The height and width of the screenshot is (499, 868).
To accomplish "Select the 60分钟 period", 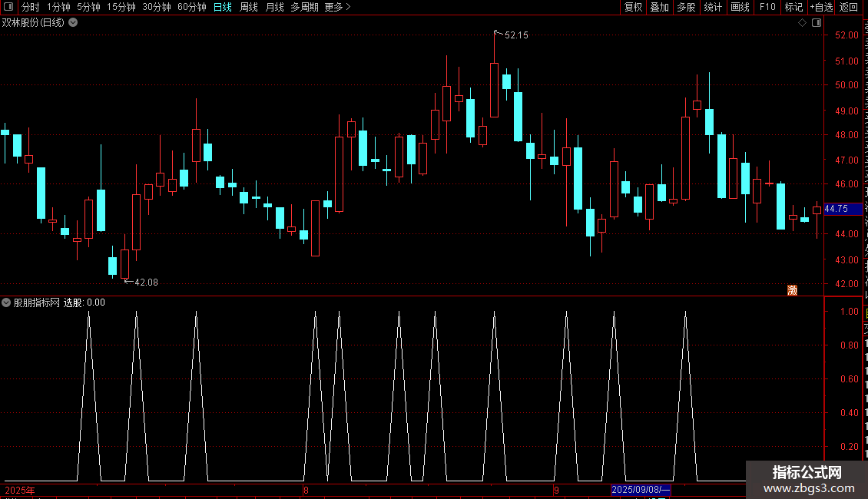I will (x=192, y=7).
